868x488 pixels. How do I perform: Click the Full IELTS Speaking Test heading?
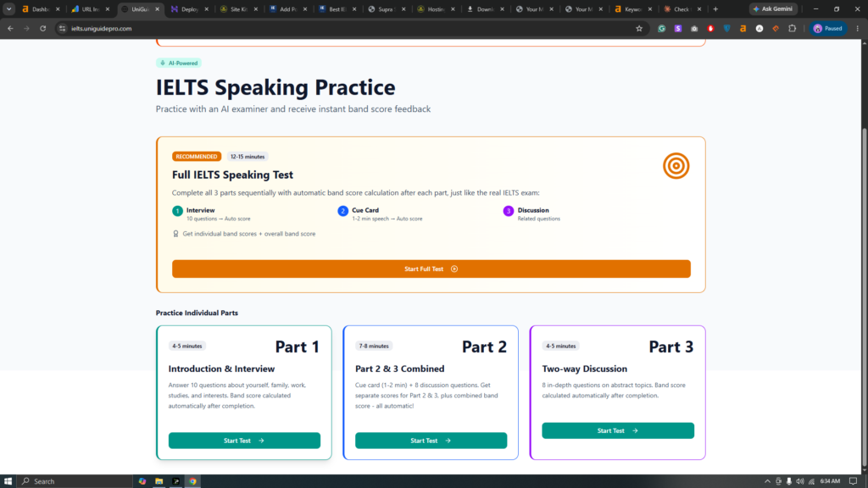(232, 175)
